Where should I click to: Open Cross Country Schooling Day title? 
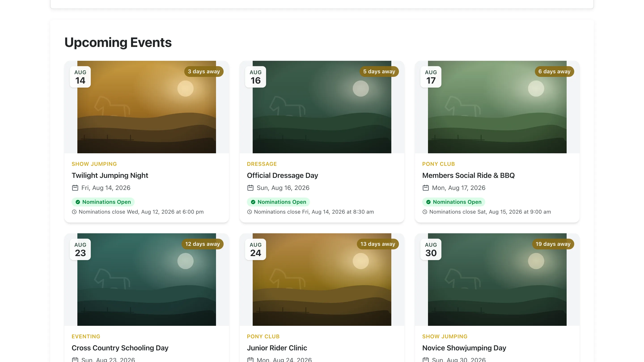(x=120, y=348)
